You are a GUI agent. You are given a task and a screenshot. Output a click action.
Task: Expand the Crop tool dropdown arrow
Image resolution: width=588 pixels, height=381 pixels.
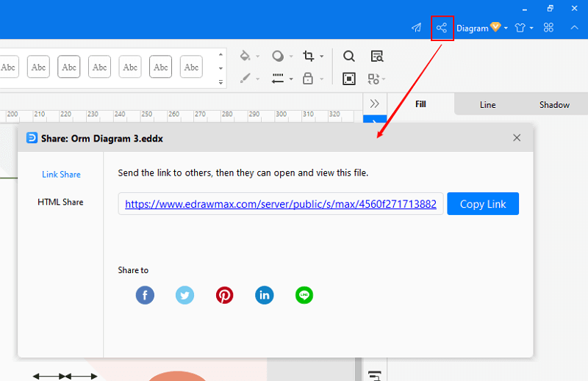[x=322, y=57]
